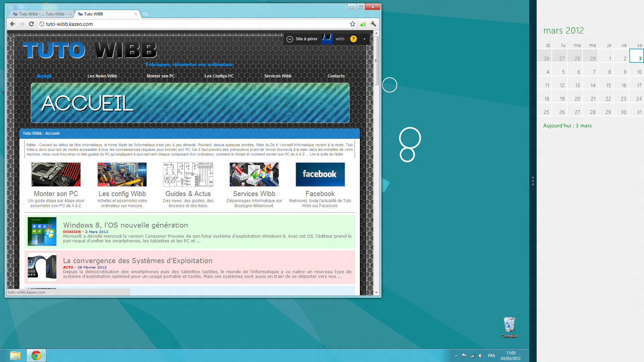Open Les Configs PC menu item
The image size is (644, 362).
point(219,76)
